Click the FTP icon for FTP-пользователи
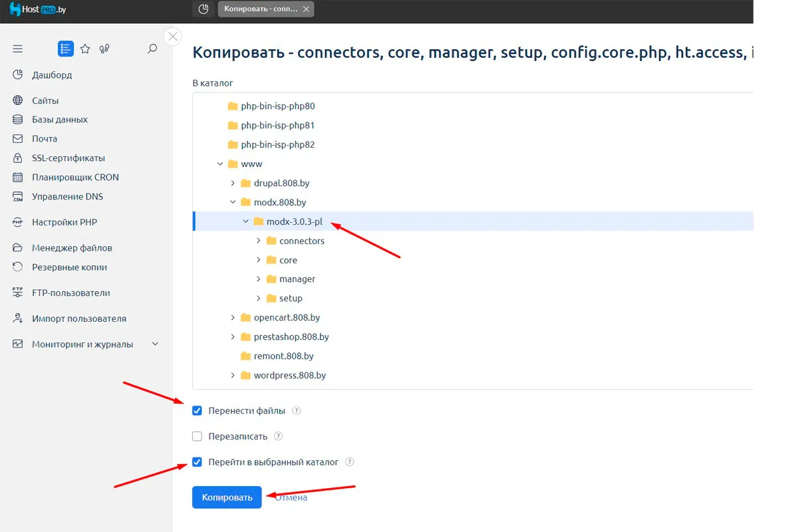The image size is (798, 532). click(x=18, y=293)
